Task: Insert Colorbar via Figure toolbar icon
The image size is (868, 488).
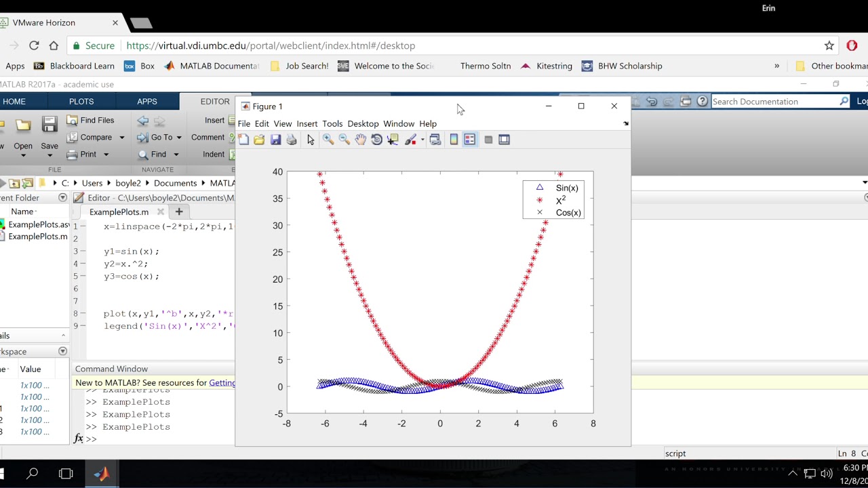Action: click(x=454, y=140)
